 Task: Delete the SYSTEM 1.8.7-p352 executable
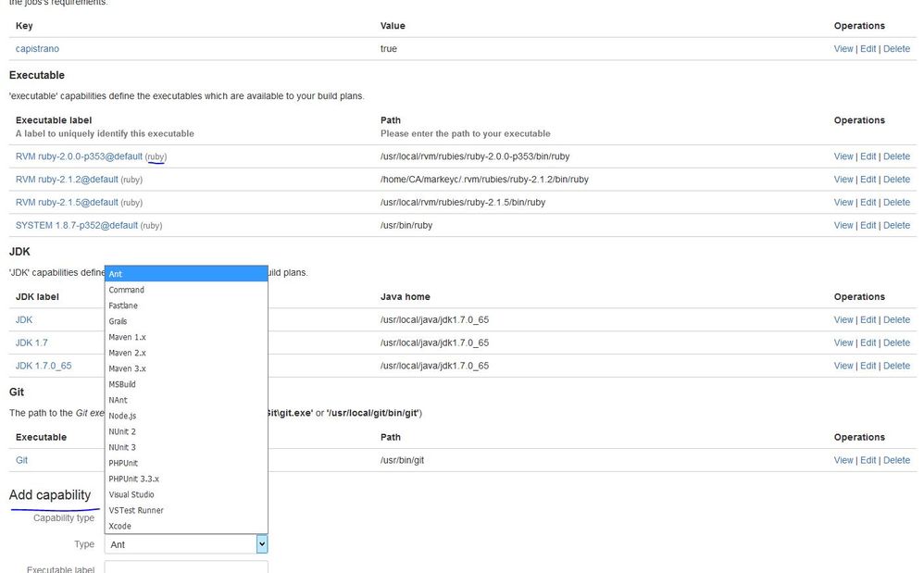point(896,226)
